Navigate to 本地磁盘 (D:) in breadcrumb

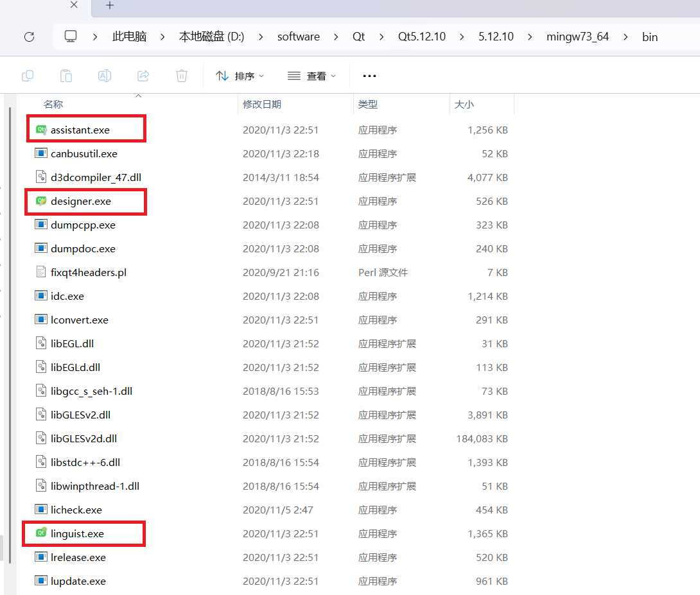(x=212, y=37)
